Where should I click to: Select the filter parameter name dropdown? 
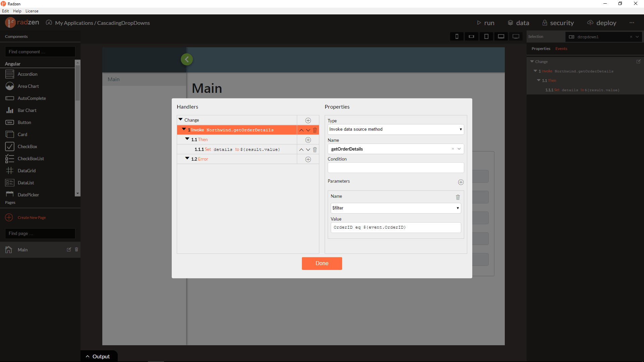[395, 208]
